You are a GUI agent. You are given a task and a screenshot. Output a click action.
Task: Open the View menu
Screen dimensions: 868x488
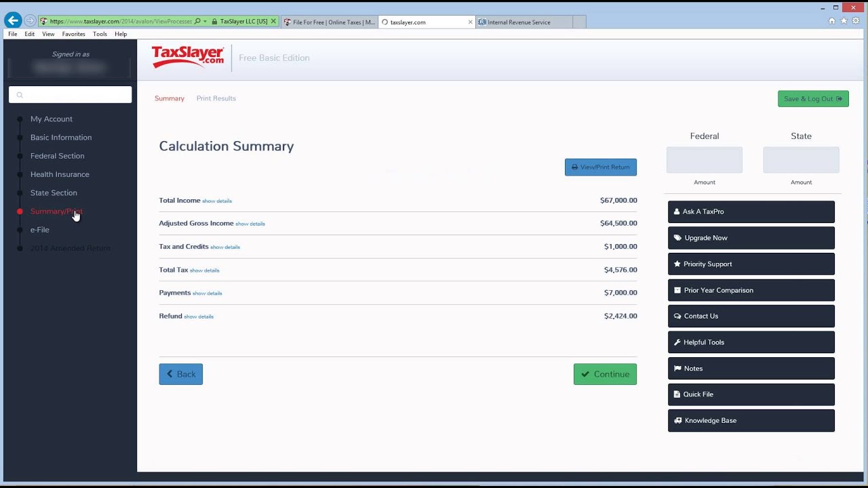coord(48,34)
